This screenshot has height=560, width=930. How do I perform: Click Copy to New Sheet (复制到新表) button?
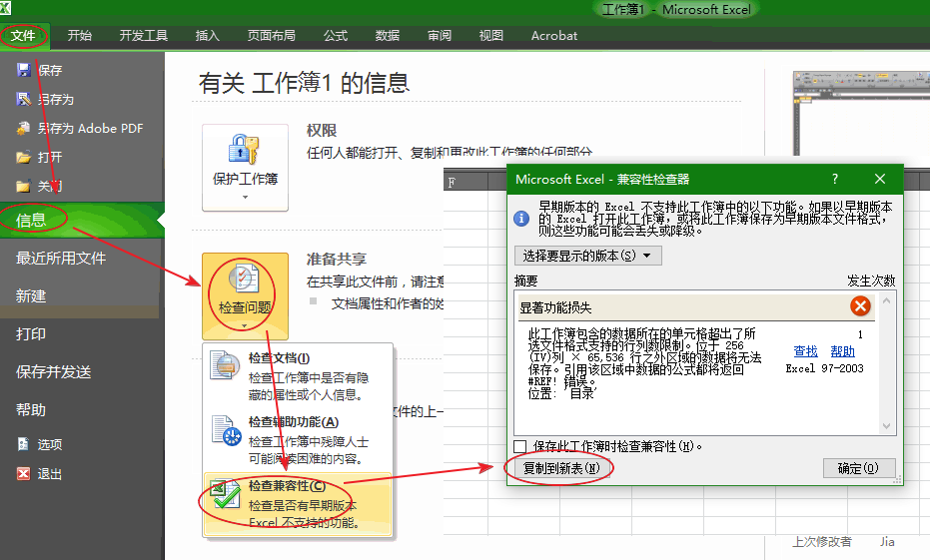(561, 468)
